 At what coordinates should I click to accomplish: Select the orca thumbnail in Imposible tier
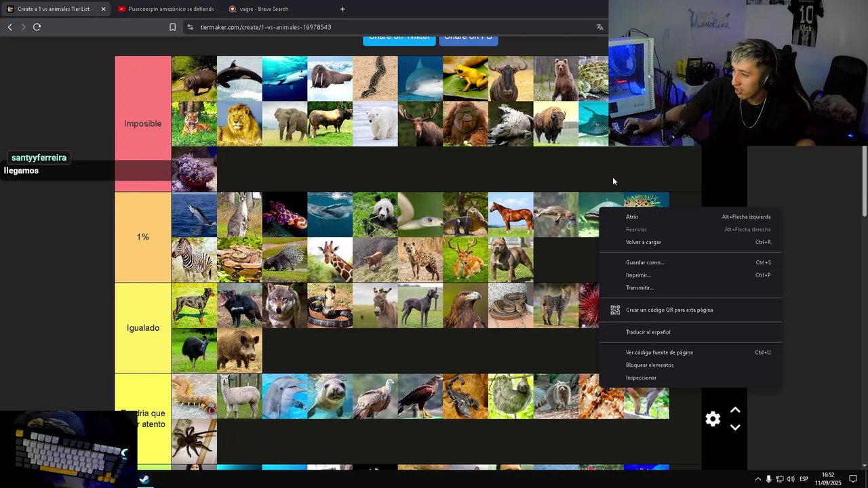point(239,79)
